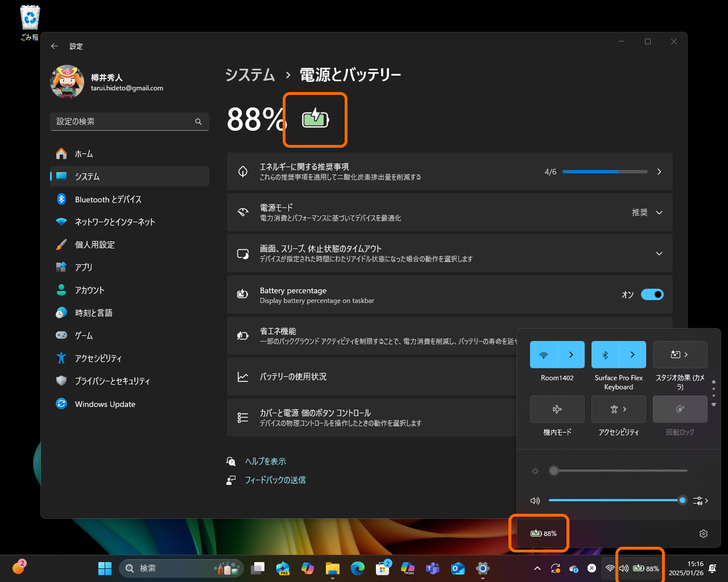The height and width of the screenshot is (582, 728).
Task: Open フィードバックの送信
Action: [x=275, y=480]
